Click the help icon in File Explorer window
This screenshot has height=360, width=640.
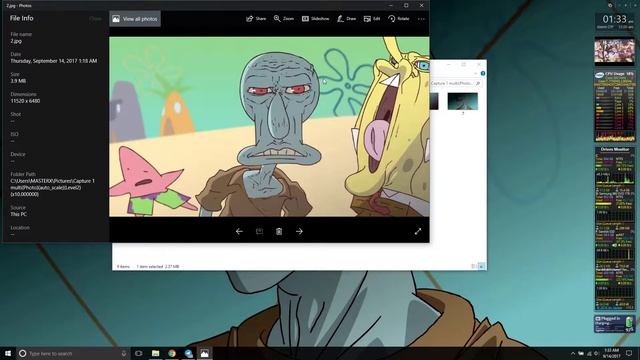click(483, 73)
